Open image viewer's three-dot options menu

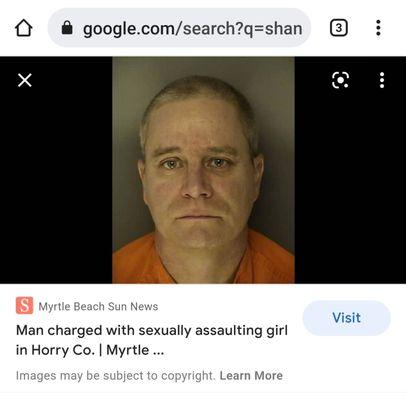tap(382, 80)
